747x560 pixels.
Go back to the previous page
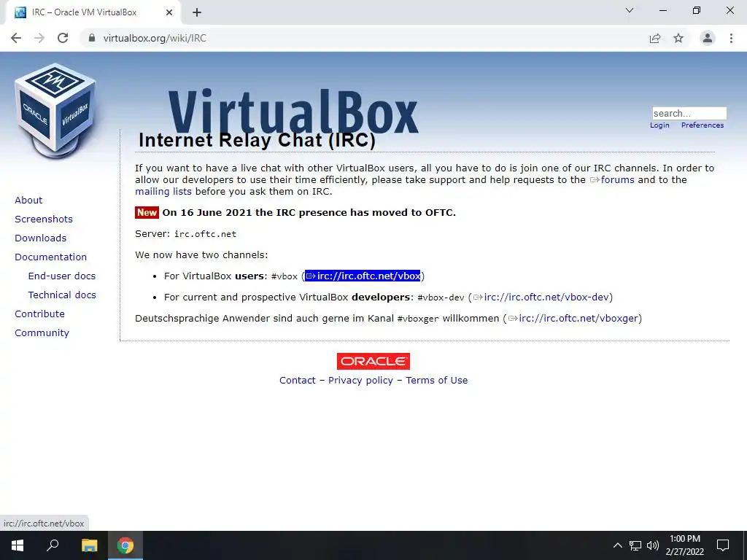[x=16, y=38]
